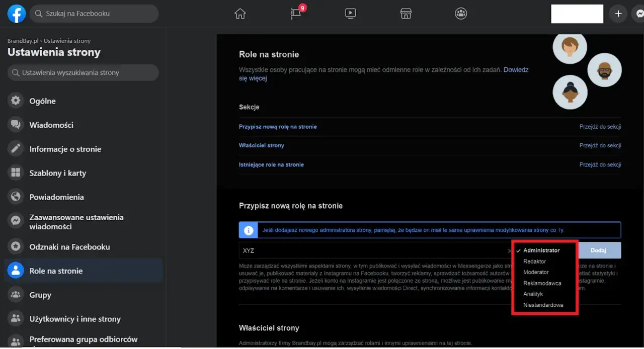Choose the Analityk role option

(x=533, y=294)
